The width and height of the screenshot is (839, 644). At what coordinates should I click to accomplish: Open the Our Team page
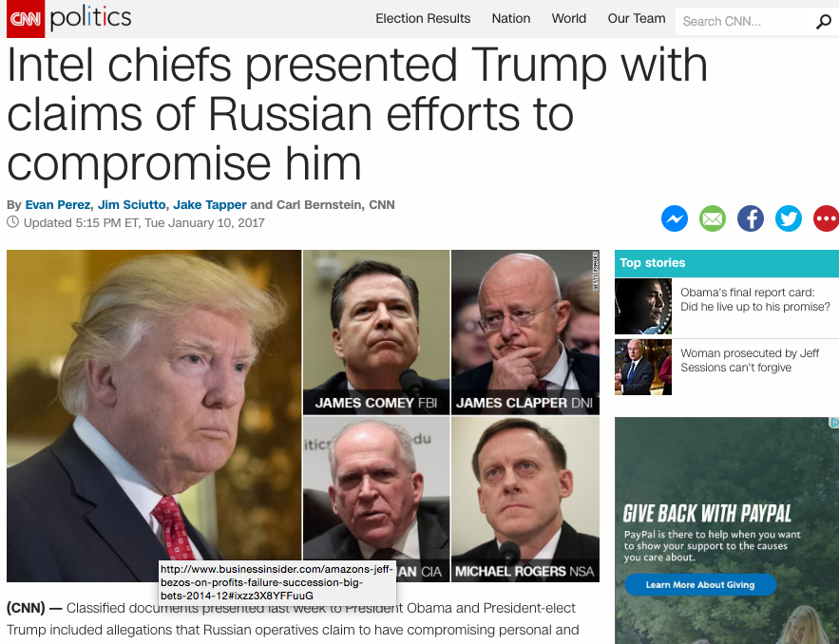(x=637, y=19)
